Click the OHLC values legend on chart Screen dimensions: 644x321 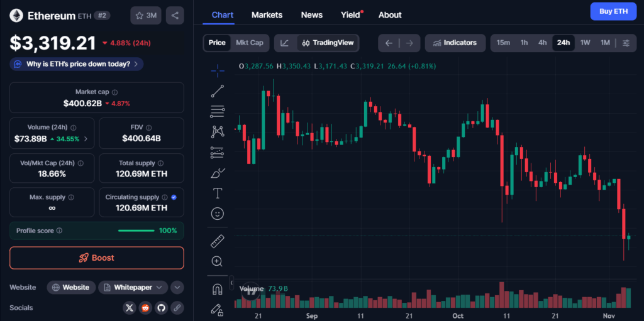(338, 66)
